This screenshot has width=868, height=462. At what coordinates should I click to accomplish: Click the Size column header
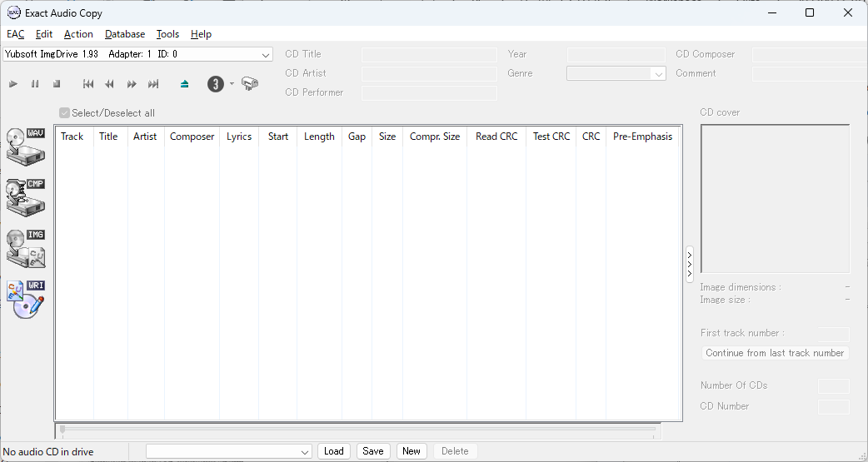(x=387, y=137)
